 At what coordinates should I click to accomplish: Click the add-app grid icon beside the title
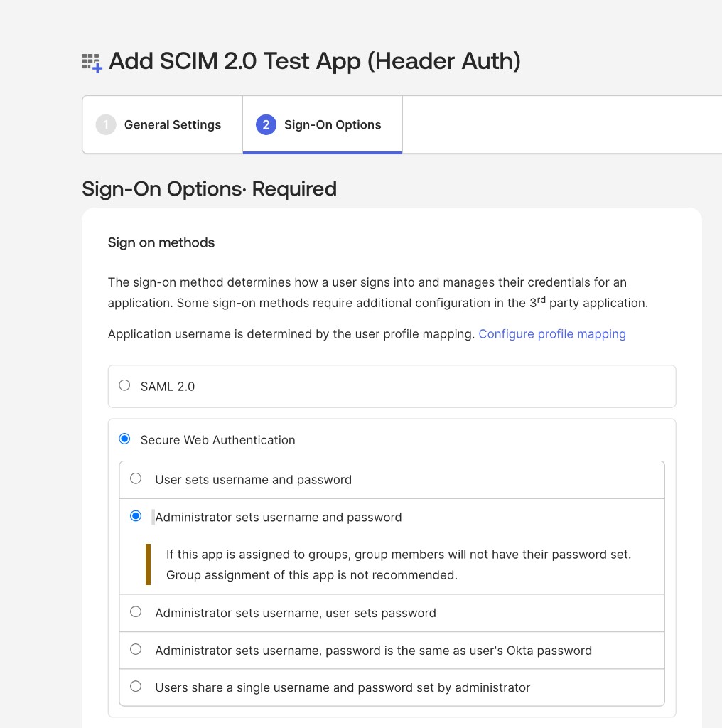pyautogui.click(x=92, y=63)
